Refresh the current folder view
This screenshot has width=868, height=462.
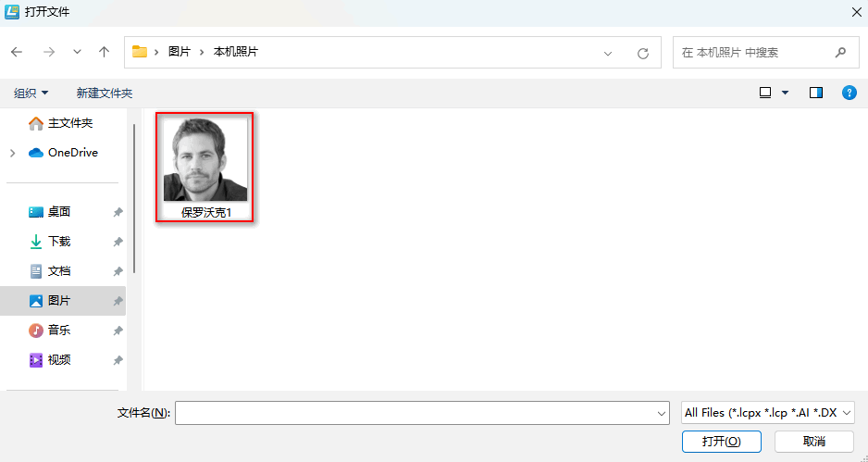coord(643,53)
